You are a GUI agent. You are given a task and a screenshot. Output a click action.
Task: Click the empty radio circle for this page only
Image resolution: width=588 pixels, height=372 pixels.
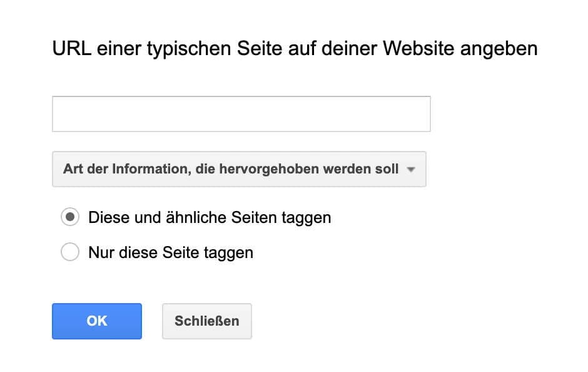tap(70, 253)
